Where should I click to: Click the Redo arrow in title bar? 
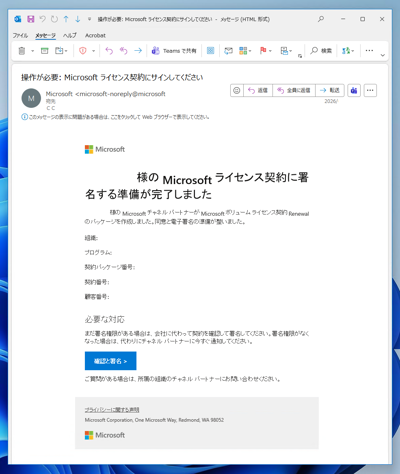54,19
